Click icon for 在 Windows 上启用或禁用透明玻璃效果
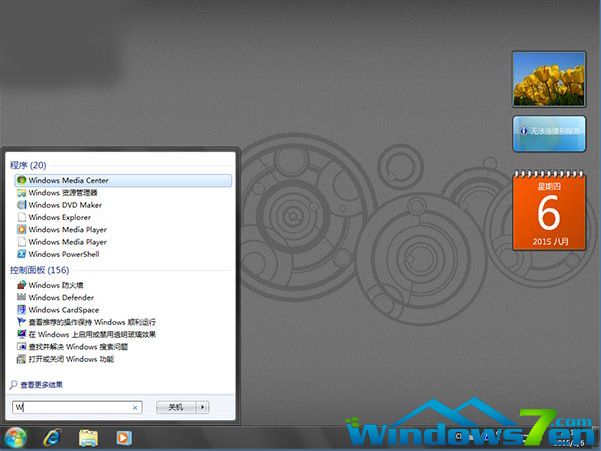This screenshot has width=601, height=451. pyautogui.click(x=21, y=334)
